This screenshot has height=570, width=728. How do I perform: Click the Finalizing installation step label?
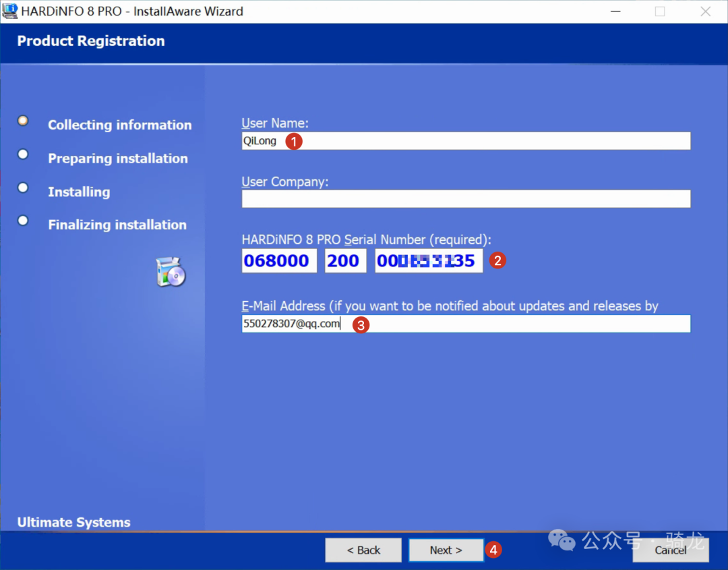[117, 225]
